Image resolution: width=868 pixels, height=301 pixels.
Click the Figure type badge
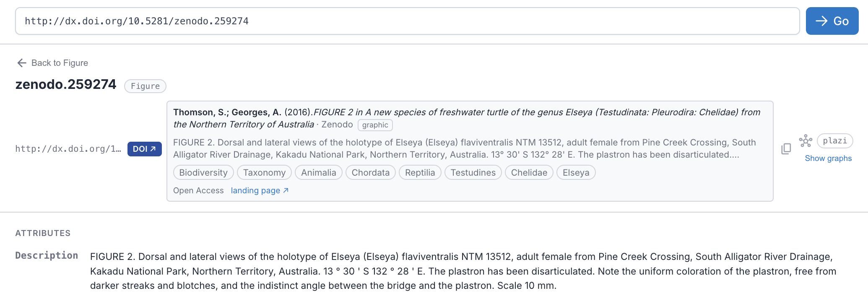(x=145, y=86)
